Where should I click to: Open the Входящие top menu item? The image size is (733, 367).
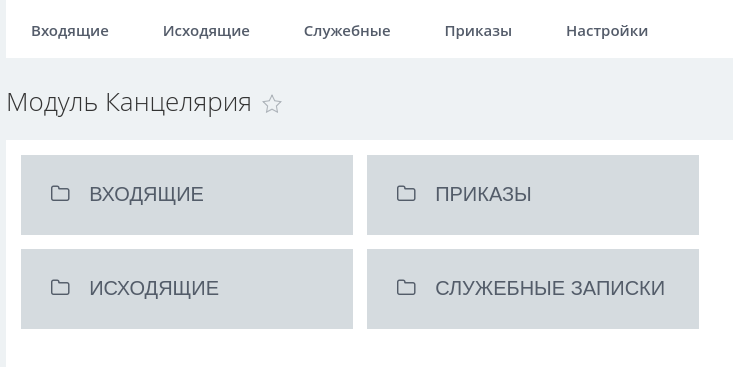(x=70, y=31)
